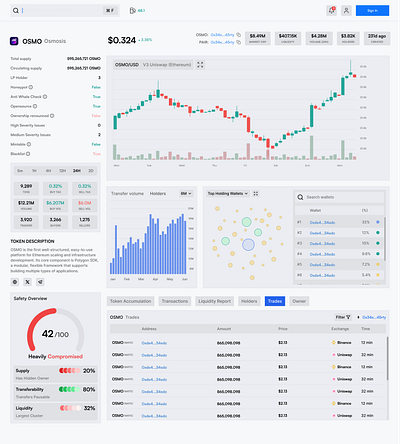
Task: Select the 24H timeframe
Action: 77,171
